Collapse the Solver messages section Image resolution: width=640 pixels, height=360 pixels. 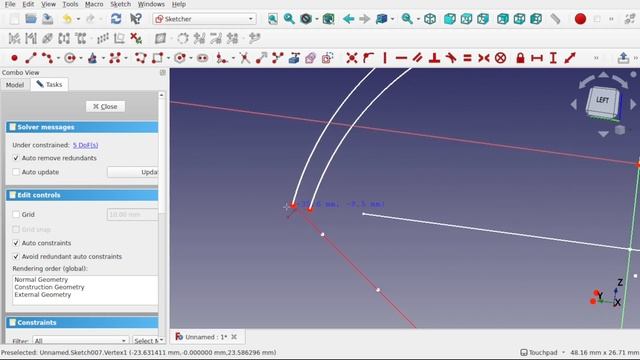[x=82, y=127]
